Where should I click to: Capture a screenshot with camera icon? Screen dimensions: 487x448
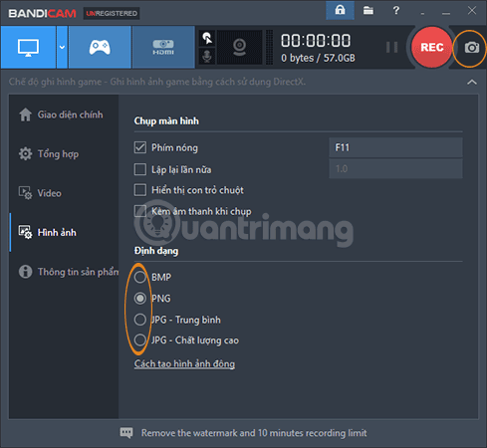click(472, 48)
